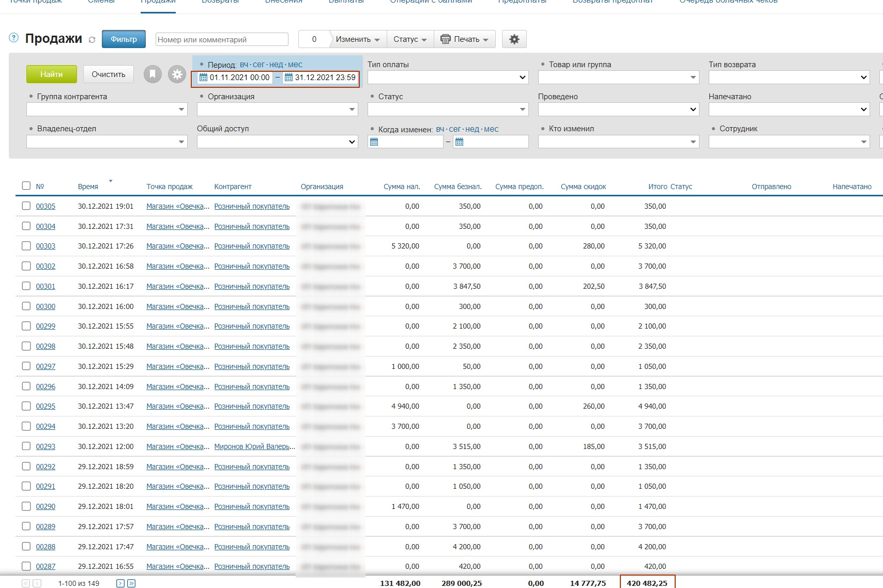Open the Печать dropdown menu
883x588 pixels.
[x=464, y=39]
